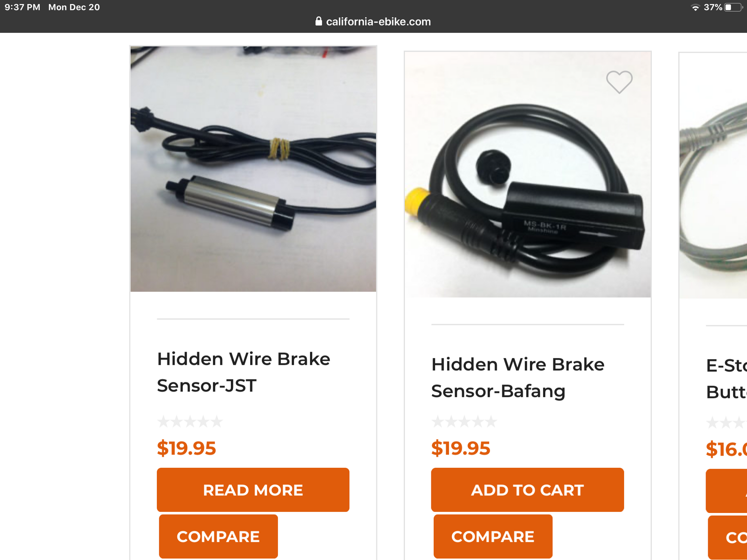Viewport: 747px width, 560px height.
Task: Open the Bafang brake sensor product image
Action: [528, 174]
